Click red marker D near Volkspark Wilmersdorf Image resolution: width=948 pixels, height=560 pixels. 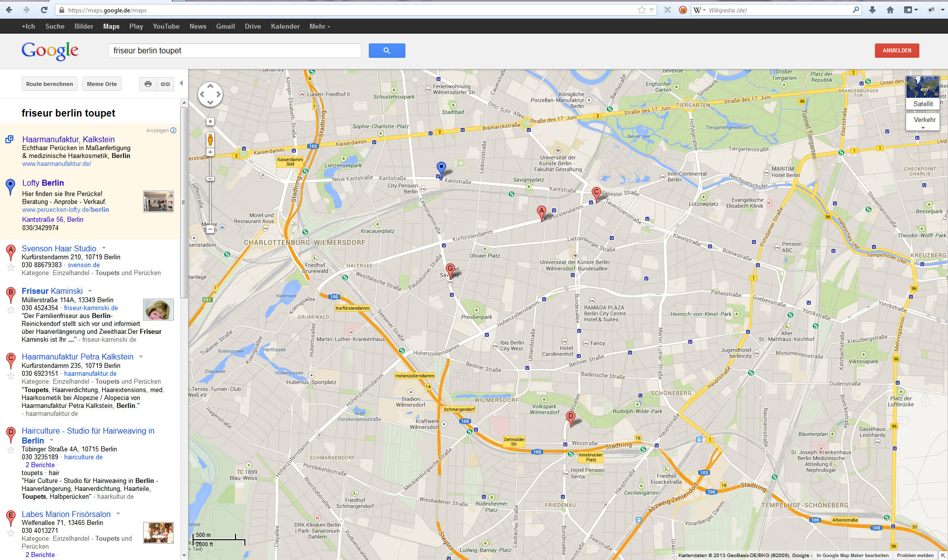pyautogui.click(x=571, y=418)
